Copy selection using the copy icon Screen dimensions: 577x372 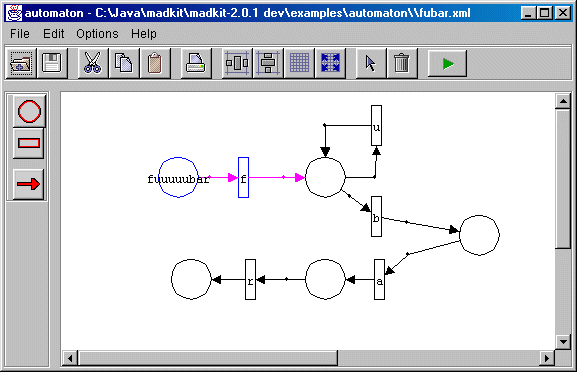tap(124, 63)
